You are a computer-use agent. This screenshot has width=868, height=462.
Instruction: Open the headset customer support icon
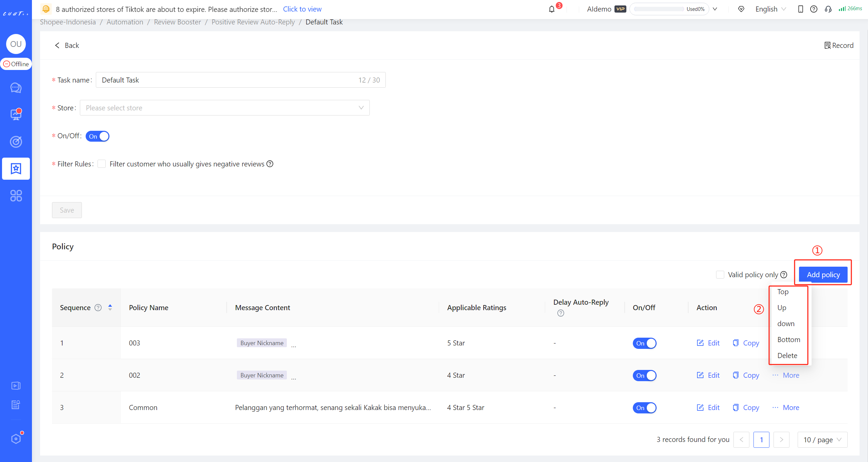(x=828, y=9)
